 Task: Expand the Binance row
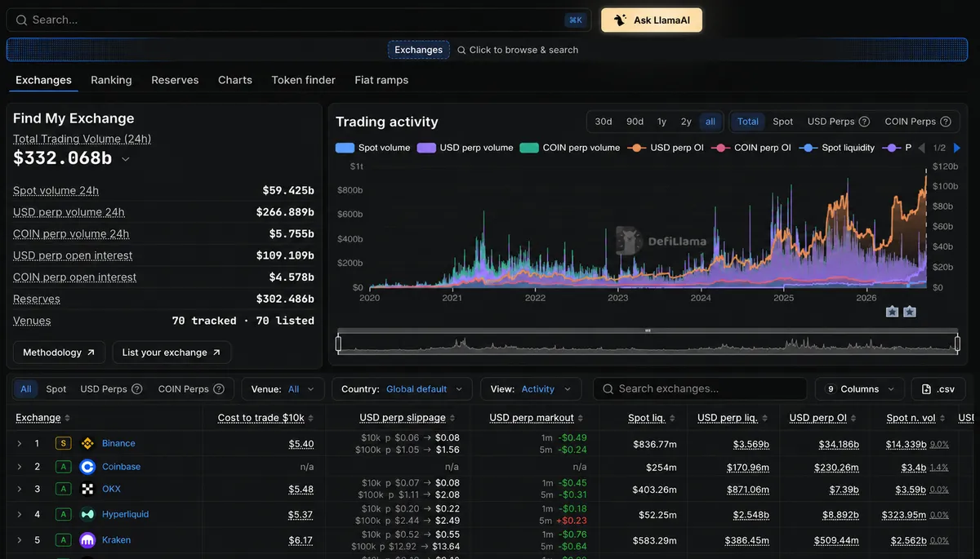pyautogui.click(x=19, y=444)
